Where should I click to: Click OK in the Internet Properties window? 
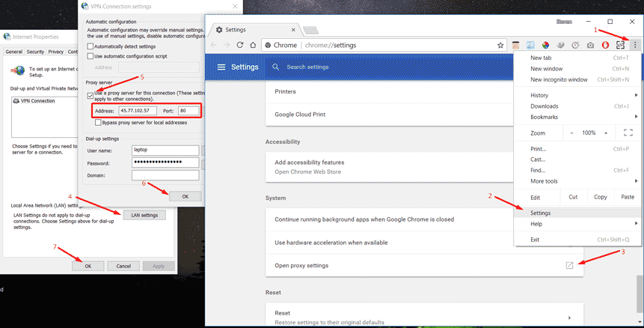tap(88, 266)
